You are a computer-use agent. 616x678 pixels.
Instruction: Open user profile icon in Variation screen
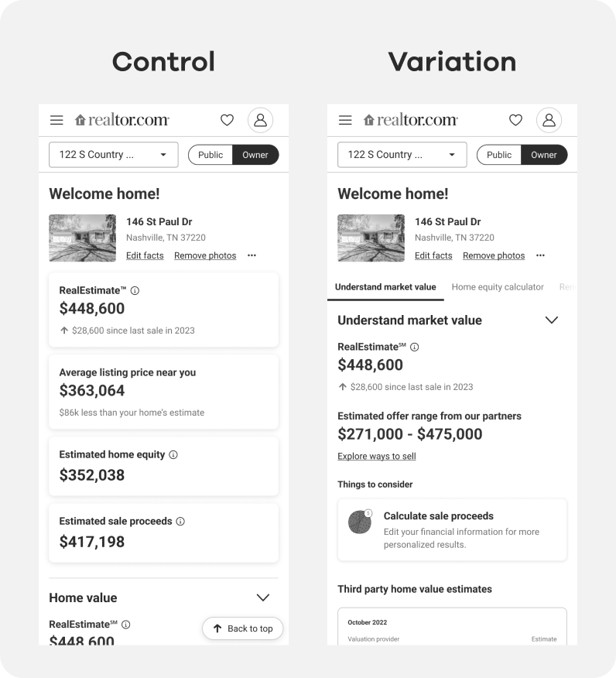point(549,120)
